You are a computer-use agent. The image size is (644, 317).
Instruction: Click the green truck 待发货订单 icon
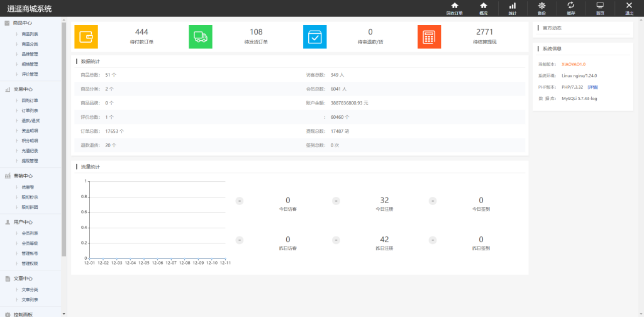pos(201,37)
